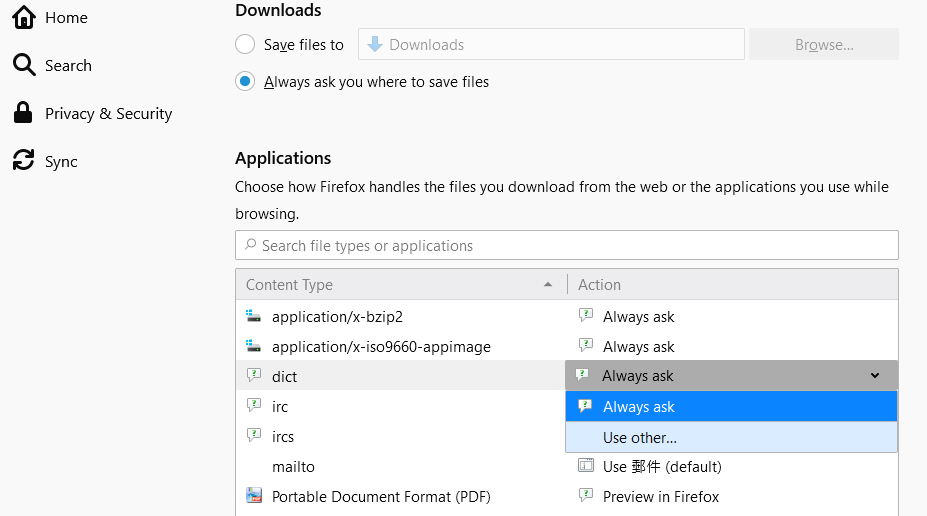
Task: Click the dict content type icon
Action: coord(254,375)
